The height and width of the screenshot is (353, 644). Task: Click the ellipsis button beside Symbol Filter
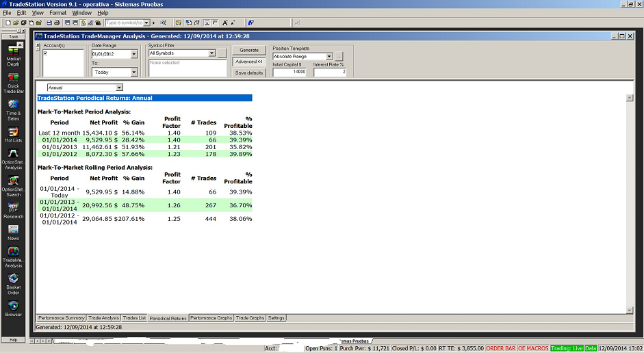click(222, 53)
